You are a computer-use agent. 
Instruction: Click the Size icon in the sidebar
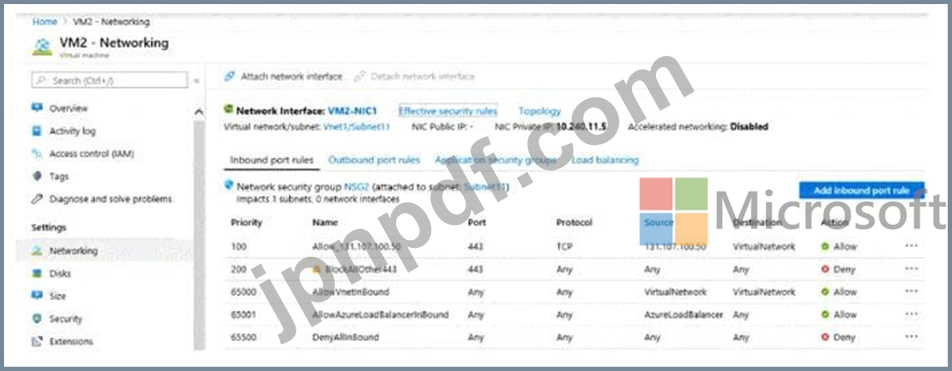(38, 296)
